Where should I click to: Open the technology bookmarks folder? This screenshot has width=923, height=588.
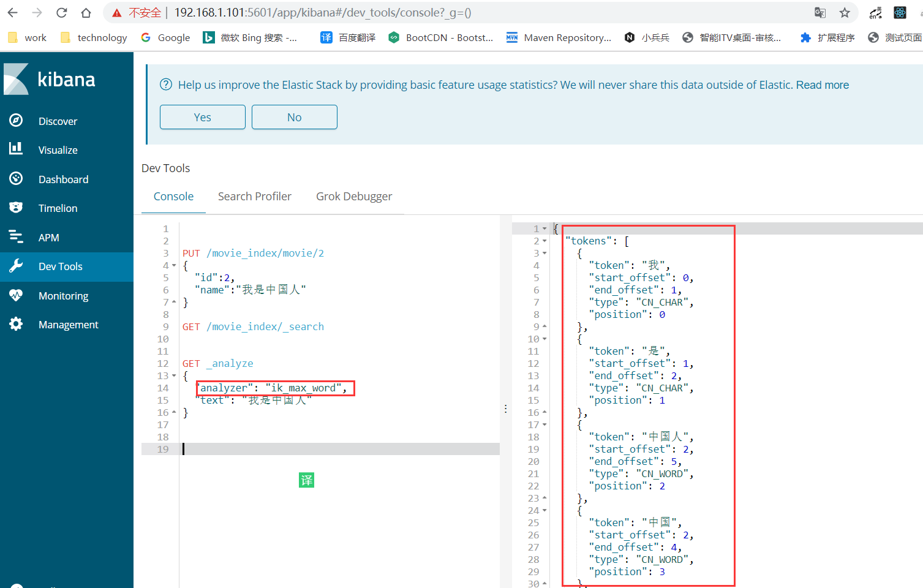point(94,37)
